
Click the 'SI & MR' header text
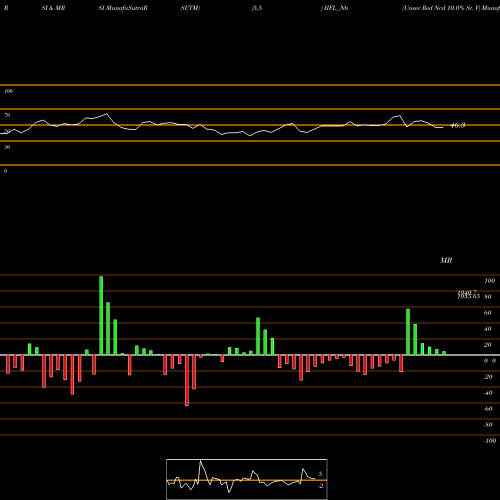(53, 8)
